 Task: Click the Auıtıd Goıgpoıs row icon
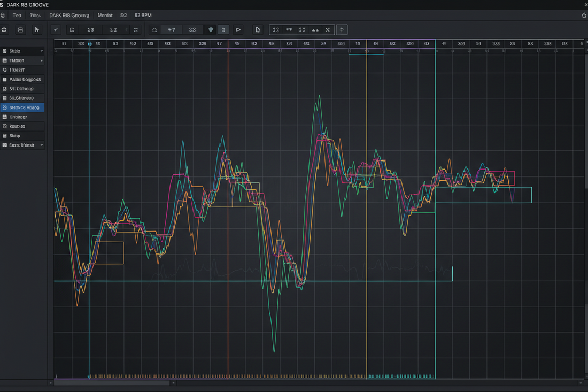[4, 79]
